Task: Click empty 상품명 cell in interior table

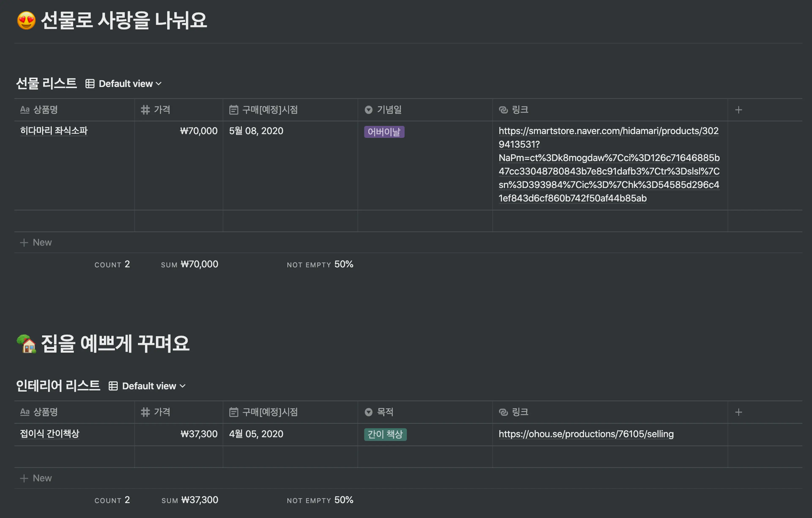Action: tap(74, 457)
